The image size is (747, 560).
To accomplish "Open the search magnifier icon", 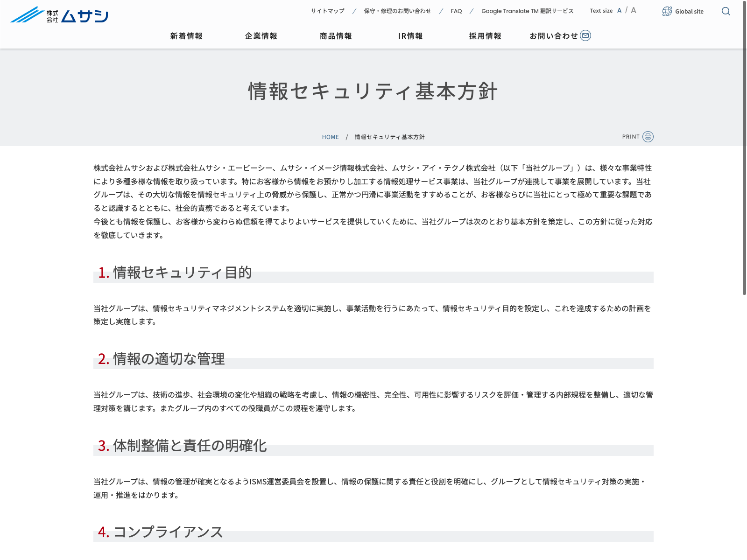I will (726, 11).
